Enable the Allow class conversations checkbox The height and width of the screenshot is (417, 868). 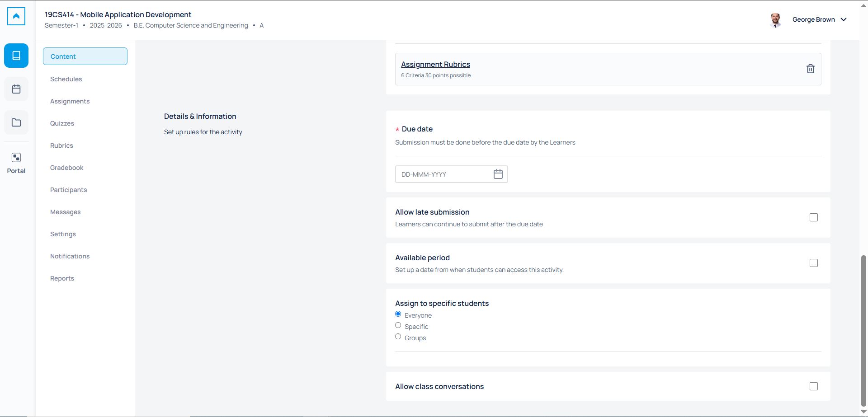pyautogui.click(x=813, y=386)
